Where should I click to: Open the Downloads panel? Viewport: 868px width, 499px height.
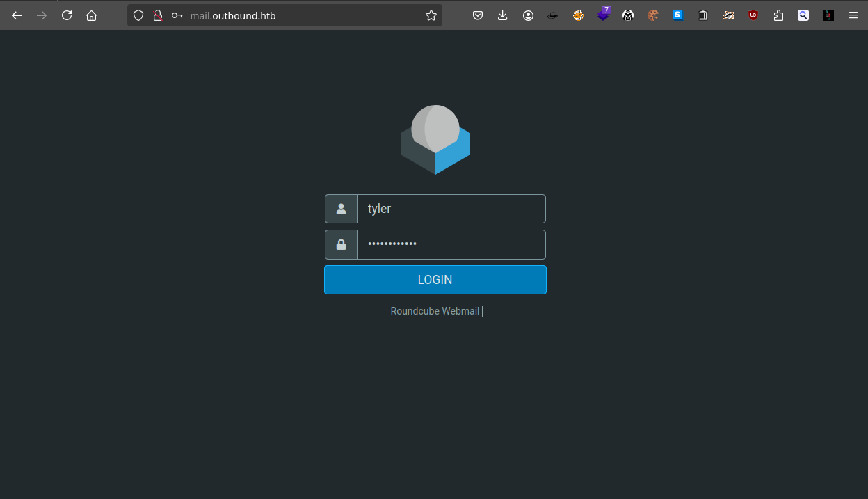(x=503, y=15)
